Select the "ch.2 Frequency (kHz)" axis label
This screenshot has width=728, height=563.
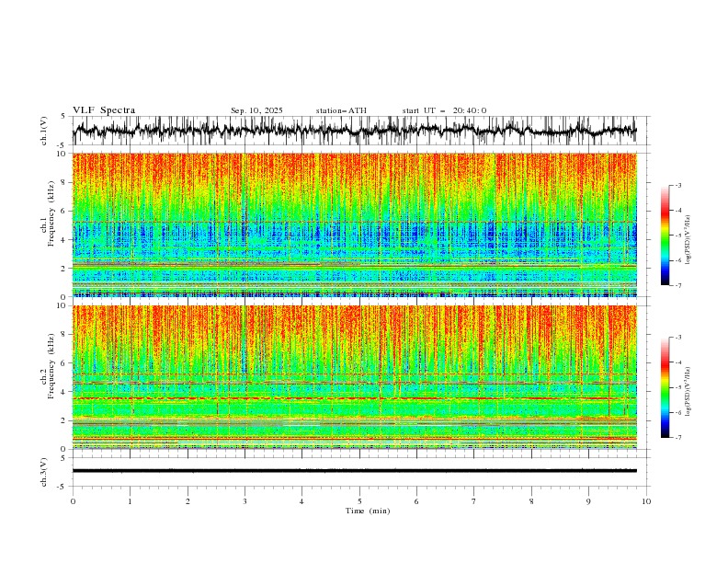[48, 366]
